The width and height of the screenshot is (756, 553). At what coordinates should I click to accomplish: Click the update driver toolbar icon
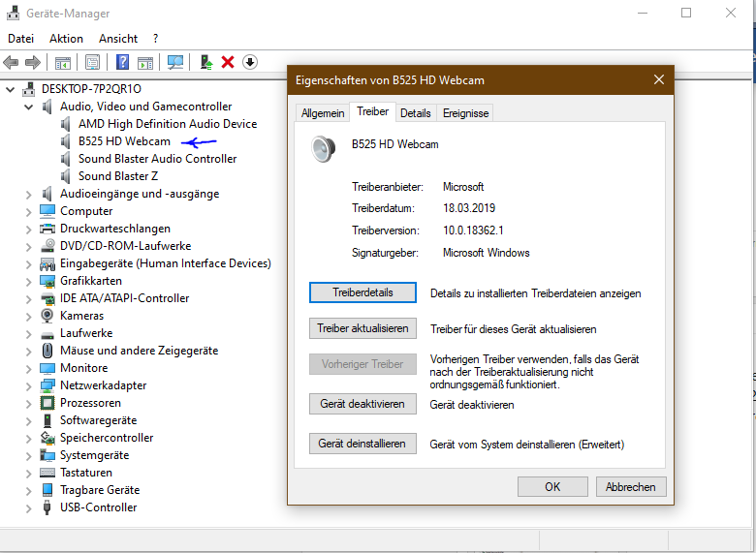206,62
